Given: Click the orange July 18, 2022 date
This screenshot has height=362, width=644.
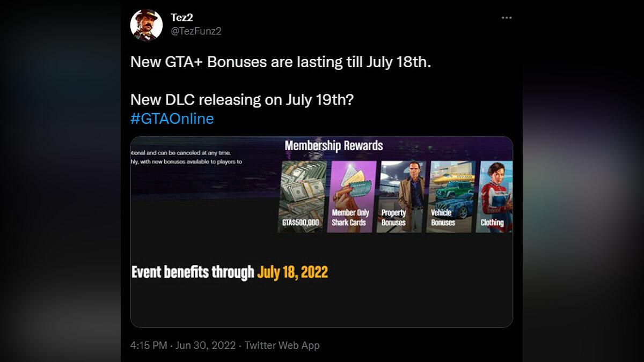Looking at the screenshot, I should (292, 272).
